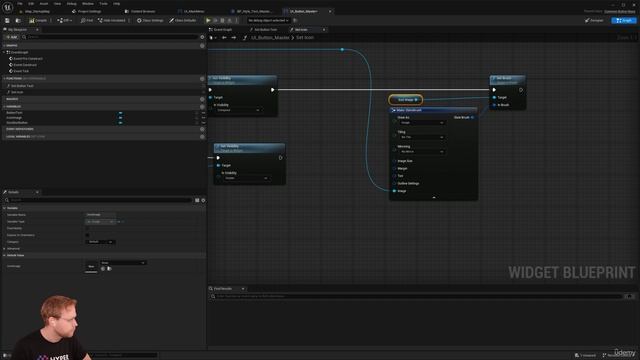Viewport: 640px width, 360px height.
Task: Add a local variable with plus icon
Action: pos(202,137)
